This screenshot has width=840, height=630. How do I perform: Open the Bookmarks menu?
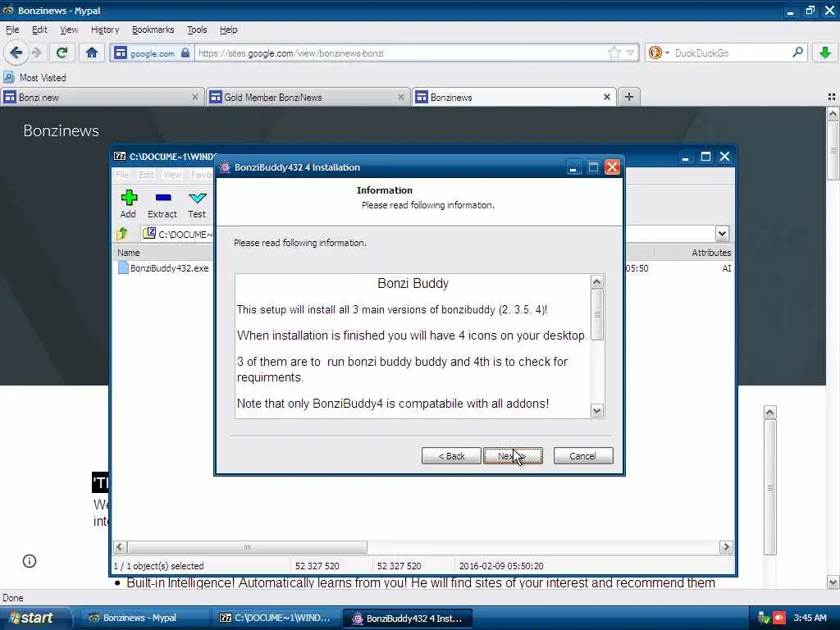click(x=153, y=30)
